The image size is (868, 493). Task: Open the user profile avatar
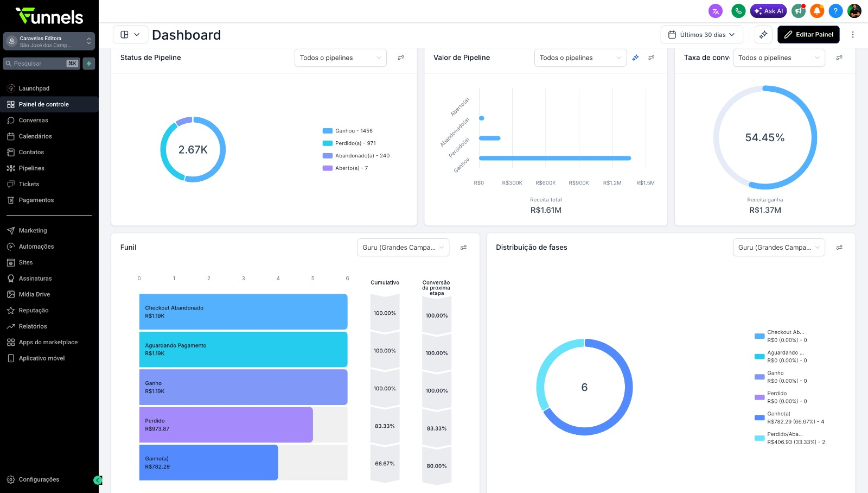click(x=854, y=11)
